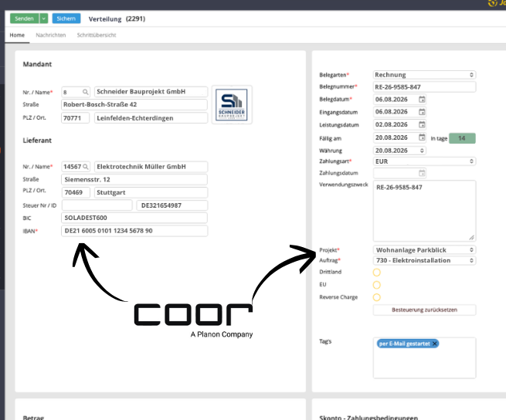Click the tax ID field DE321654987
The image size is (506, 420).
pos(172,205)
